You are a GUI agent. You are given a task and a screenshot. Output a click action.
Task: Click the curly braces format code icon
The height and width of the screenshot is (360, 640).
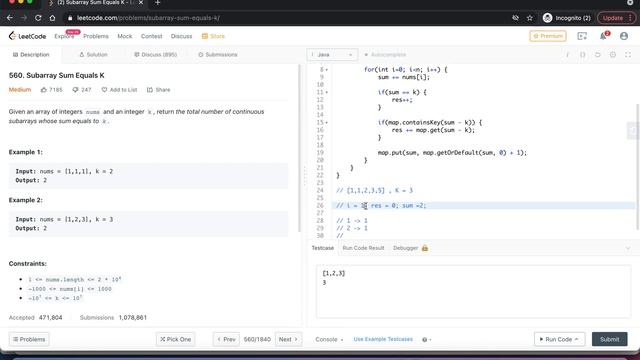[x=582, y=55]
